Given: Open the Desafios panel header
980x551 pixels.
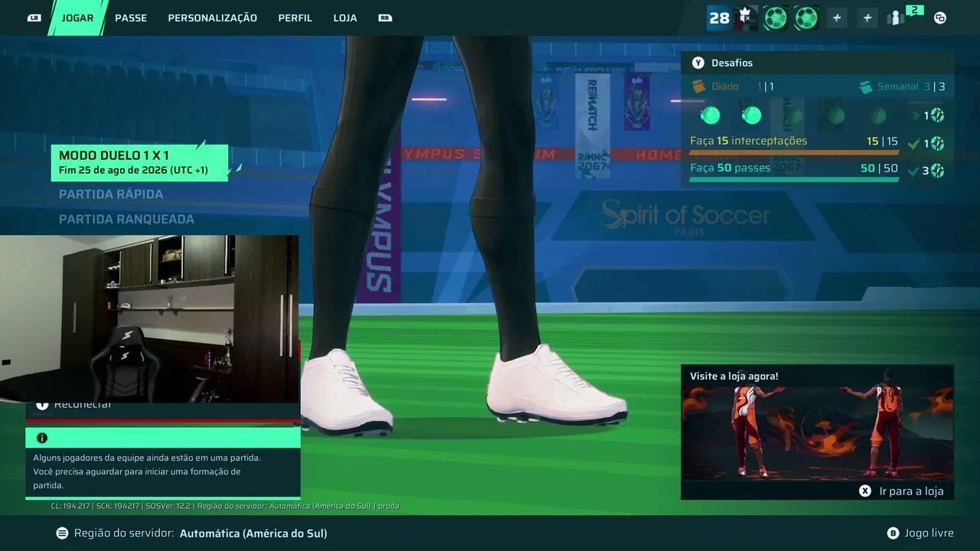Looking at the screenshot, I should (818, 64).
